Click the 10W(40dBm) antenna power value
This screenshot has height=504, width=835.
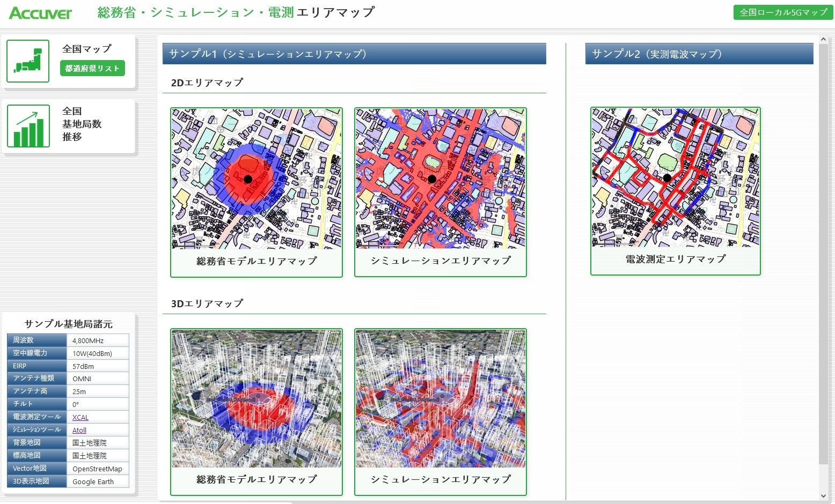[92, 353]
